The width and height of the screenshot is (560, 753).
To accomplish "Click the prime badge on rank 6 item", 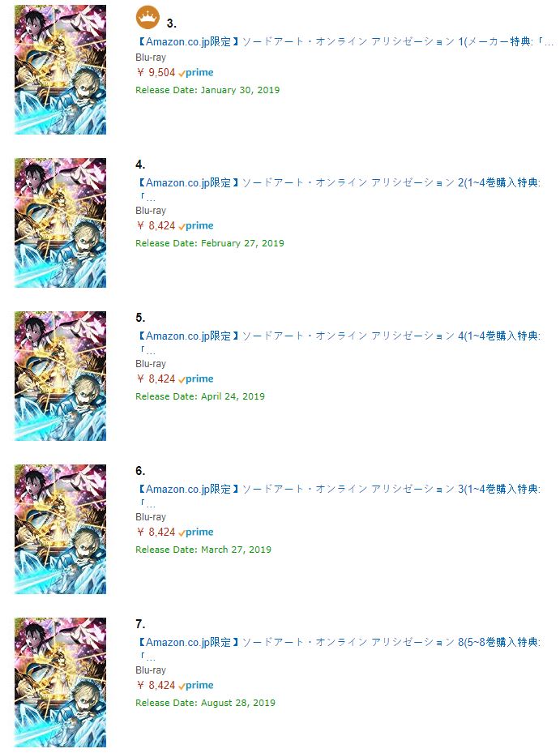I will coord(196,533).
